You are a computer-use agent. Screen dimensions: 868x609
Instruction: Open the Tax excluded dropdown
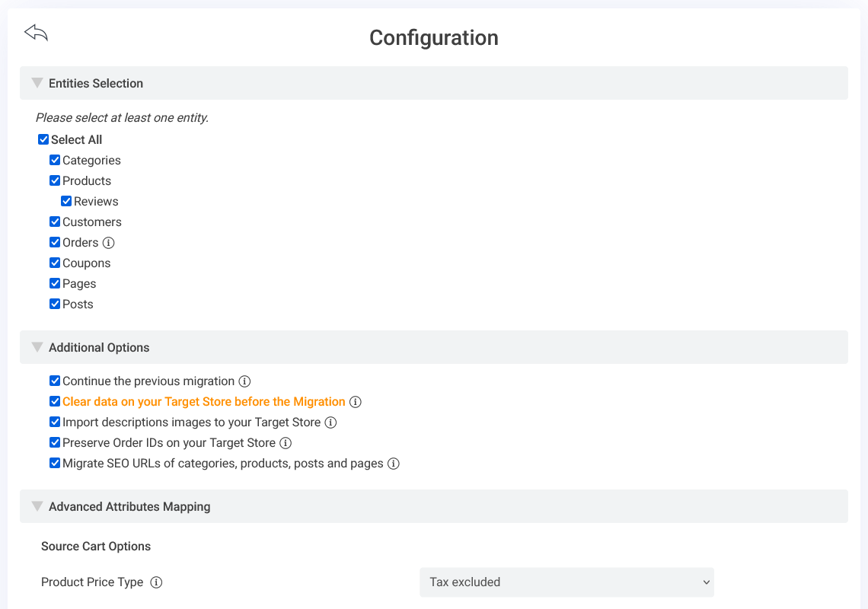click(566, 582)
